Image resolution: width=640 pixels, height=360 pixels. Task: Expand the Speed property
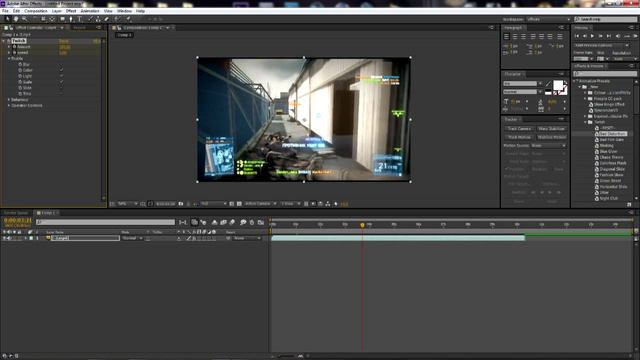click(9, 53)
